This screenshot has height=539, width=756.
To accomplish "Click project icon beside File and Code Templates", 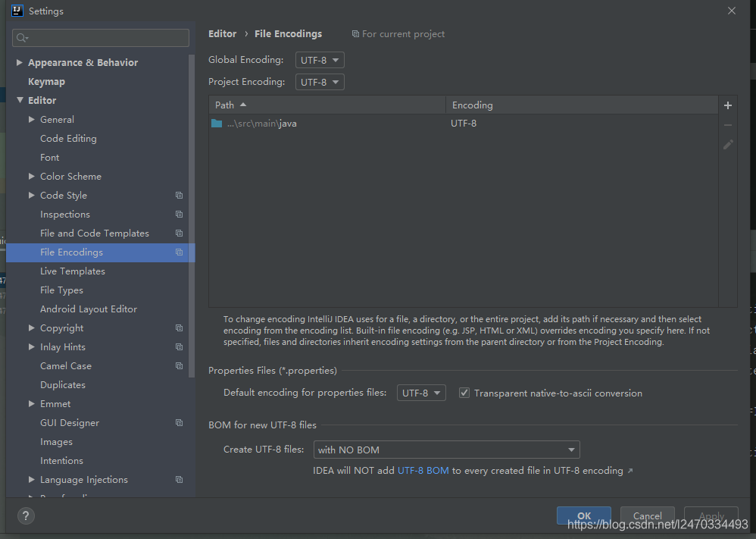I will pyautogui.click(x=179, y=233).
